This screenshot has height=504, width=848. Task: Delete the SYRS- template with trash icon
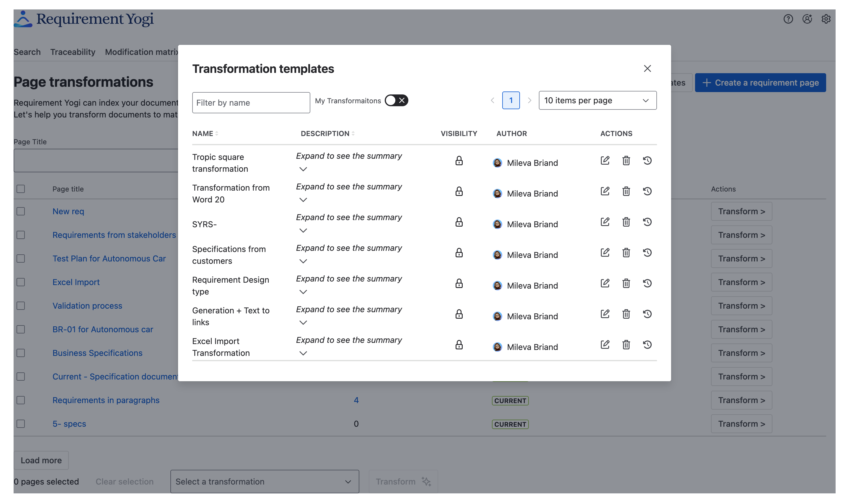click(626, 222)
